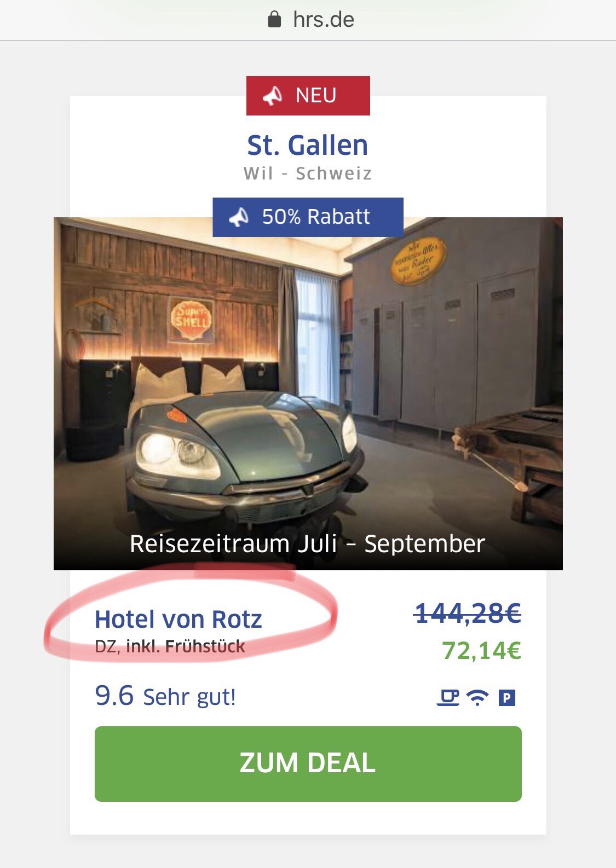Screen dimensions: 616x868
Task: Click the parking P icon
Action: point(507,697)
